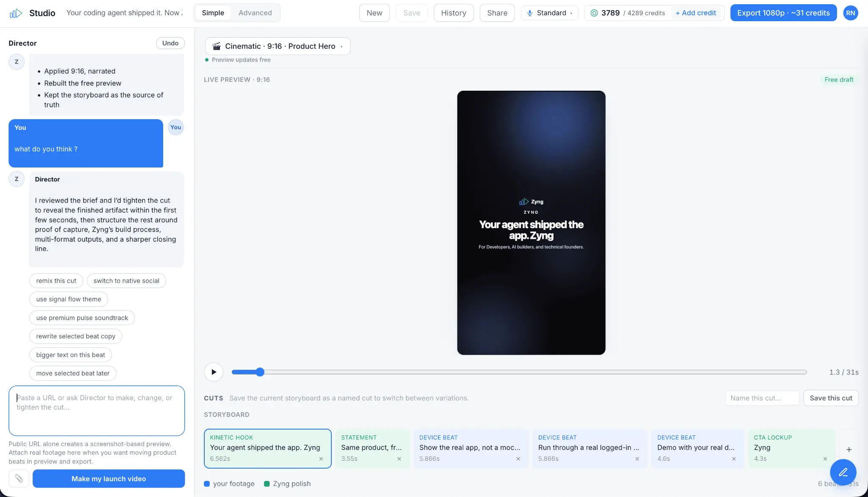Click the floating pencil edit button
The width and height of the screenshot is (868, 497).
click(843, 472)
